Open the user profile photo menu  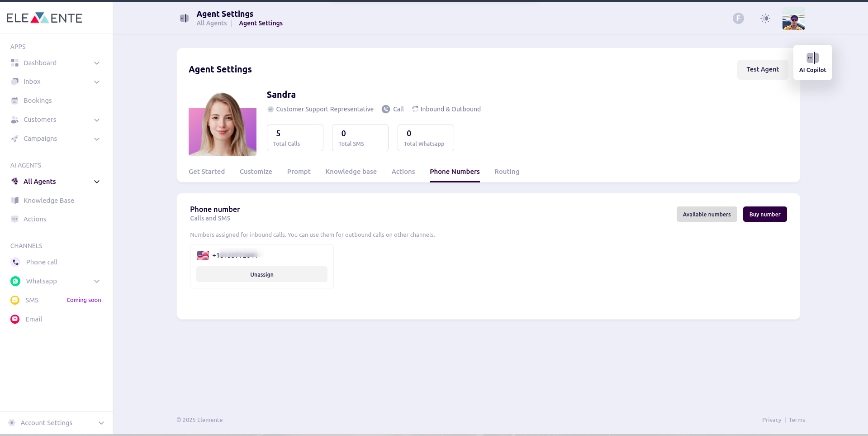coord(794,19)
